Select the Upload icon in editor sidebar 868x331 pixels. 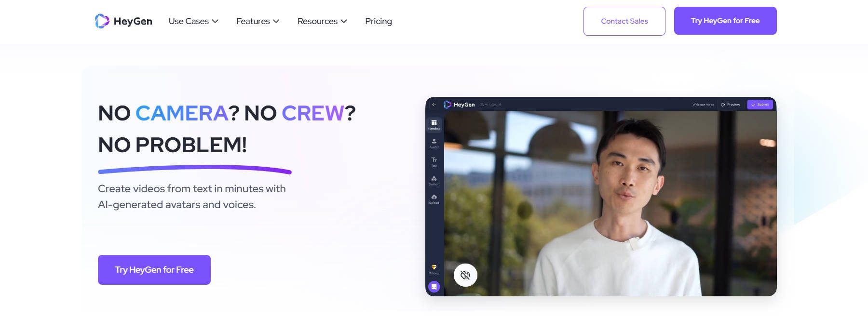click(434, 199)
